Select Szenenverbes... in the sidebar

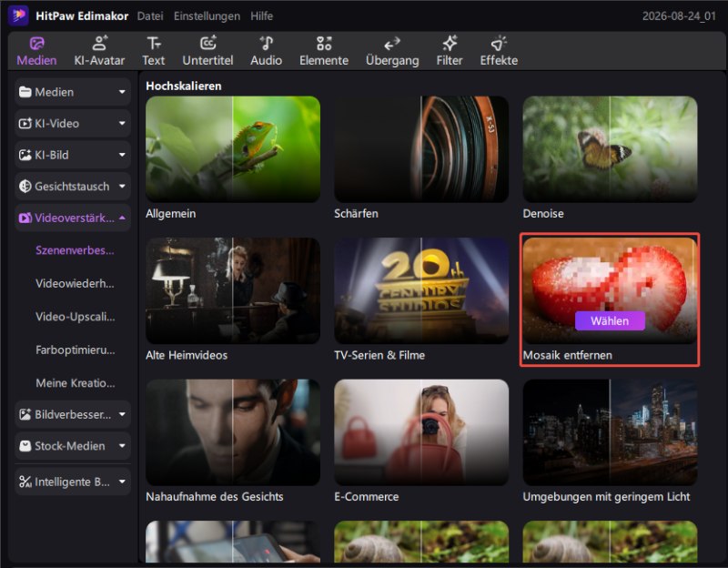(x=75, y=250)
